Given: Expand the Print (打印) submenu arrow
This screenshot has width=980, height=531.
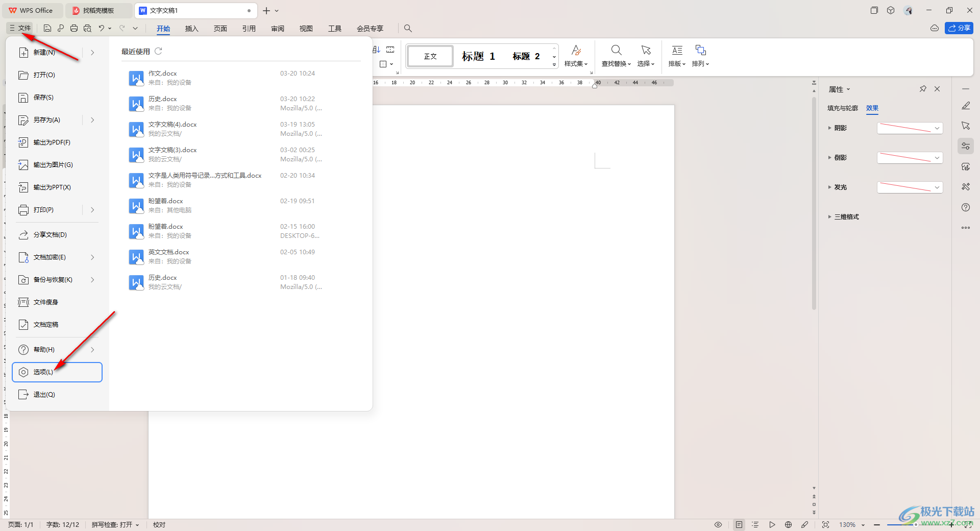Looking at the screenshot, I should click(92, 209).
